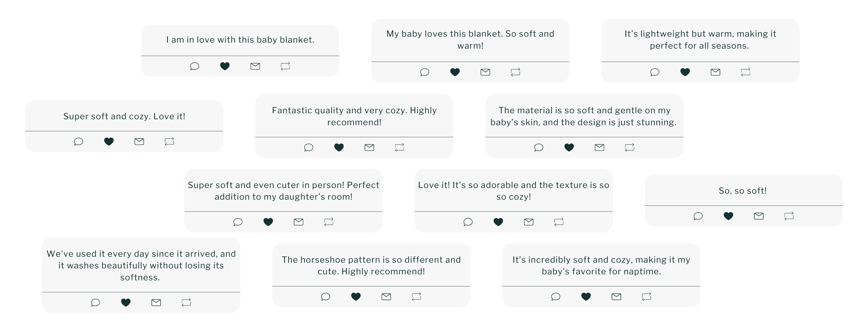
Task: Repost the "My baby loves this blanket" review
Action: click(515, 72)
